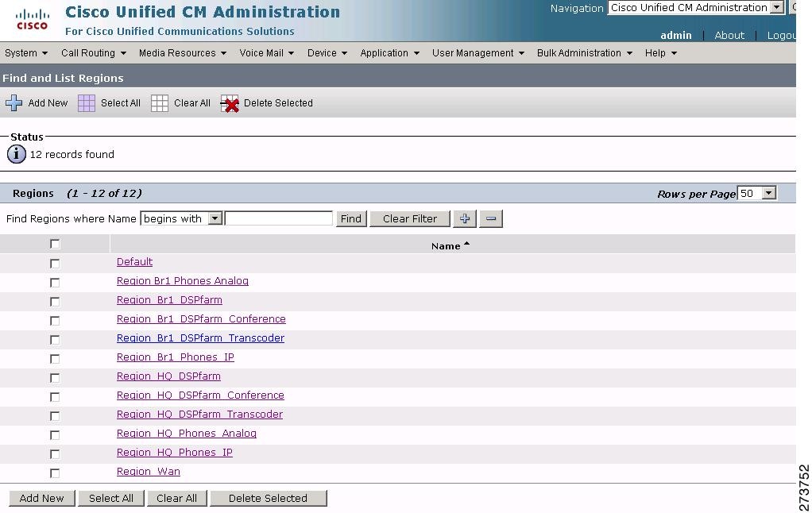Open the Region_Br1_DSPfarm link

[169, 300]
